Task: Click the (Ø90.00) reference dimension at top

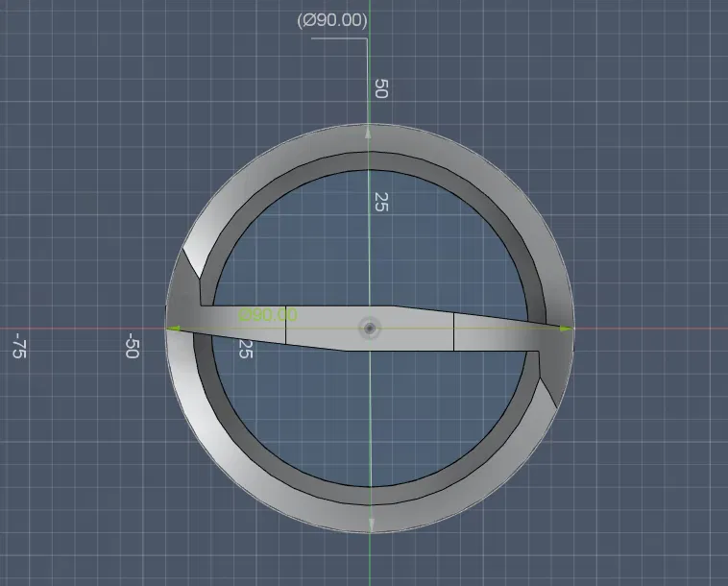Action: tap(332, 20)
